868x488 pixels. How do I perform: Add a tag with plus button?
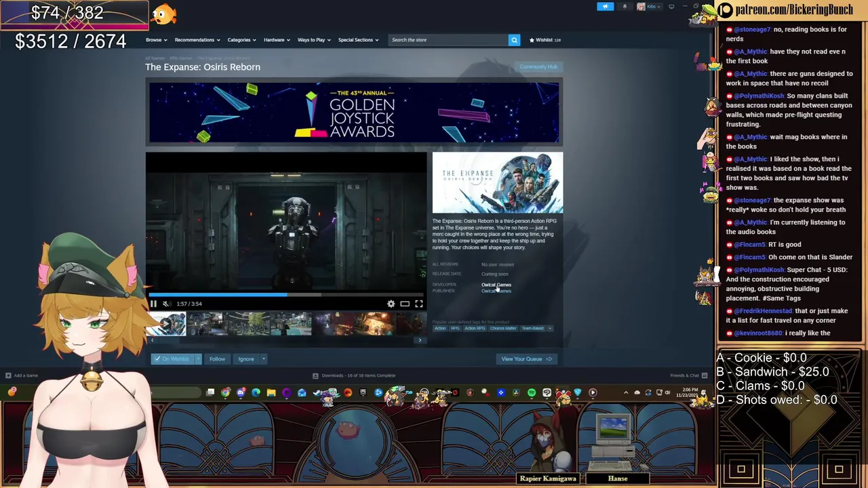[550, 328]
